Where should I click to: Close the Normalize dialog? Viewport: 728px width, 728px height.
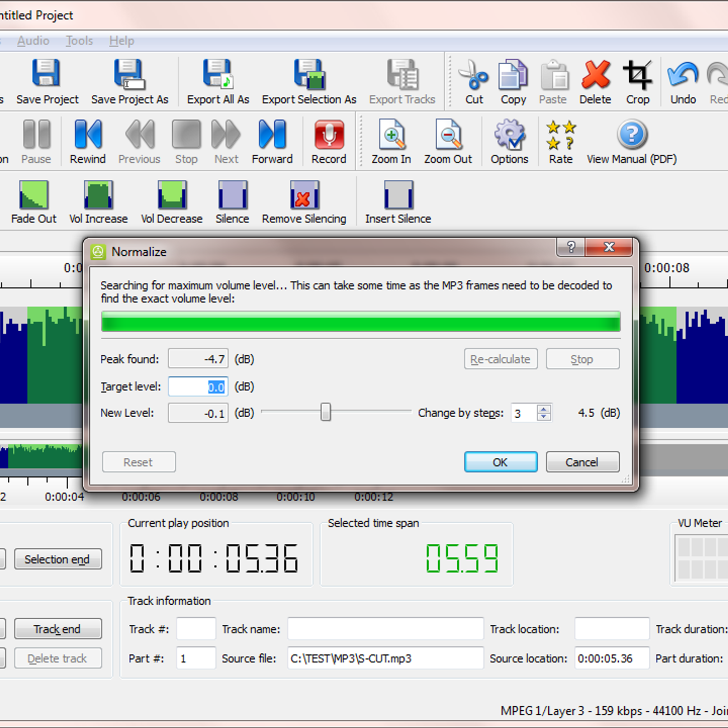609,247
